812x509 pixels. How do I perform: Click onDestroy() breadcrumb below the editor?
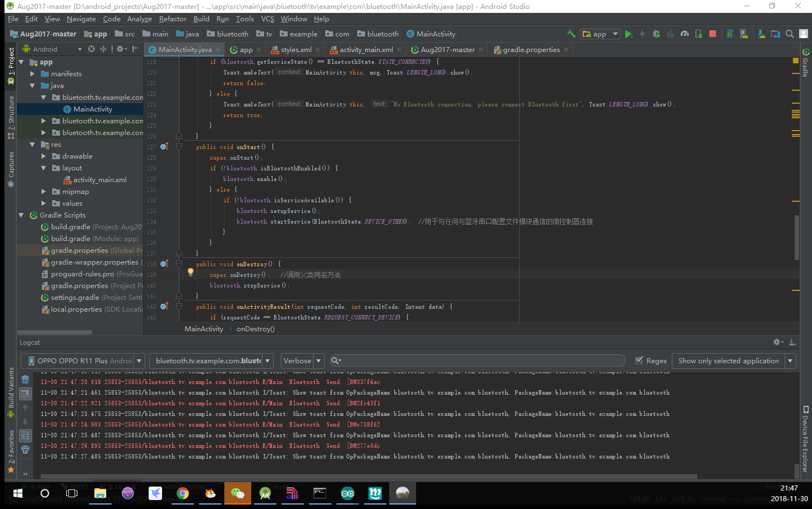point(256,328)
